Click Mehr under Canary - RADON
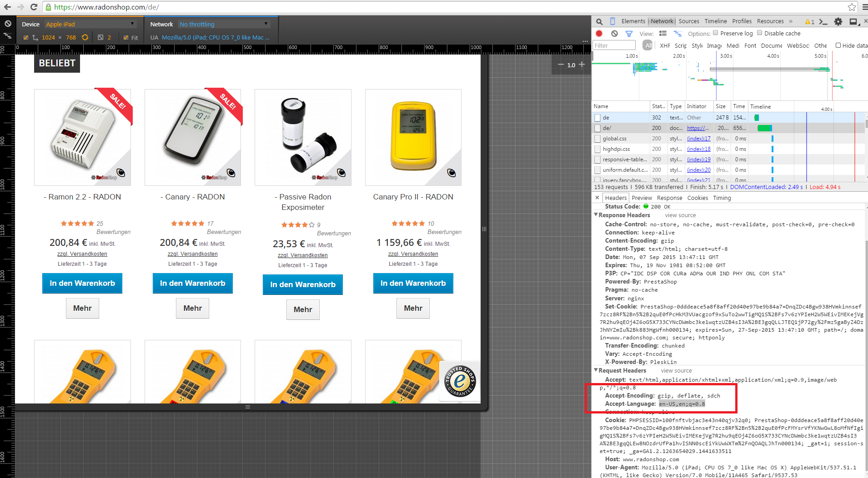 tap(192, 308)
